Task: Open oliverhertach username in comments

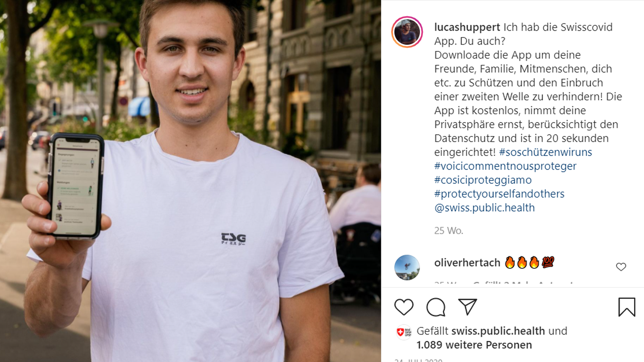Action: tap(467, 263)
